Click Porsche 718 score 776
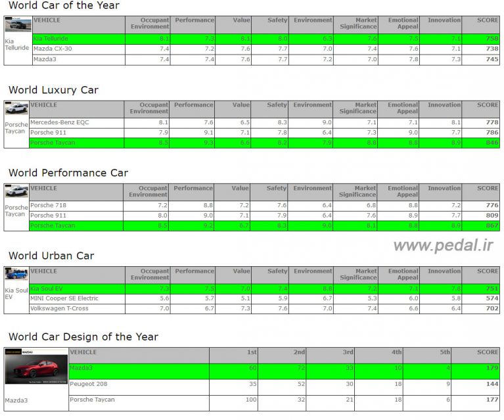This screenshot has width=504, height=420. [x=492, y=205]
